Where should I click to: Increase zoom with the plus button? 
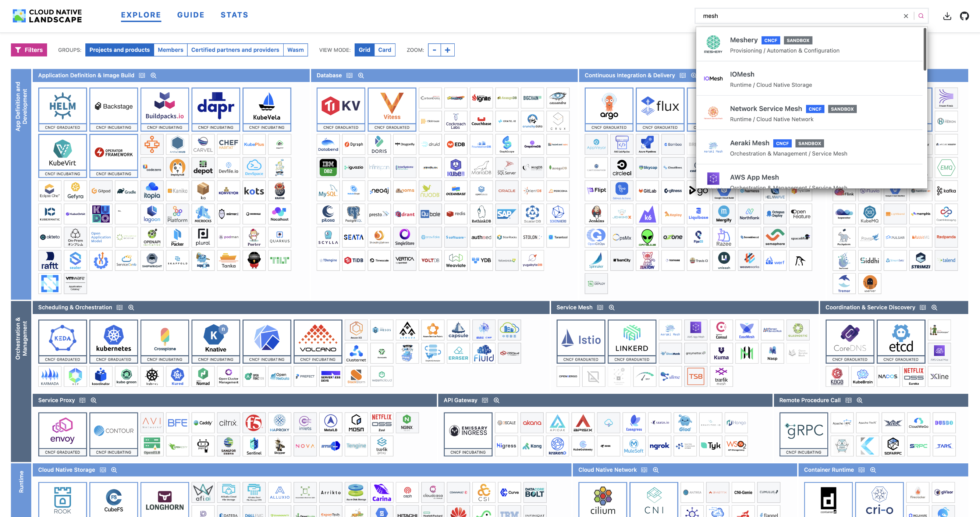tap(447, 50)
